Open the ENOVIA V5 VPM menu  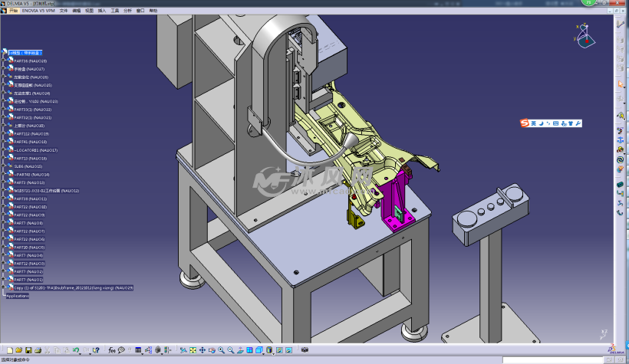(x=39, y=11)
